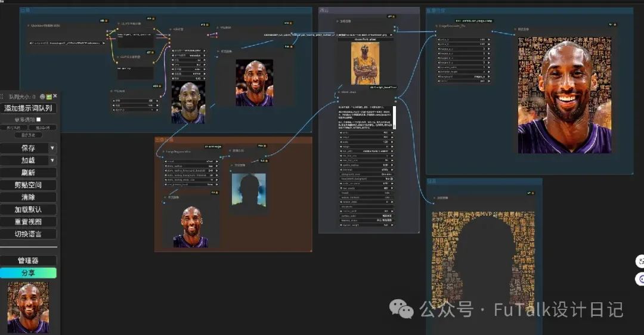Click the 分享 share button
Image resolution: width=644 pixels, height=335 pixels.
point(29,272)
